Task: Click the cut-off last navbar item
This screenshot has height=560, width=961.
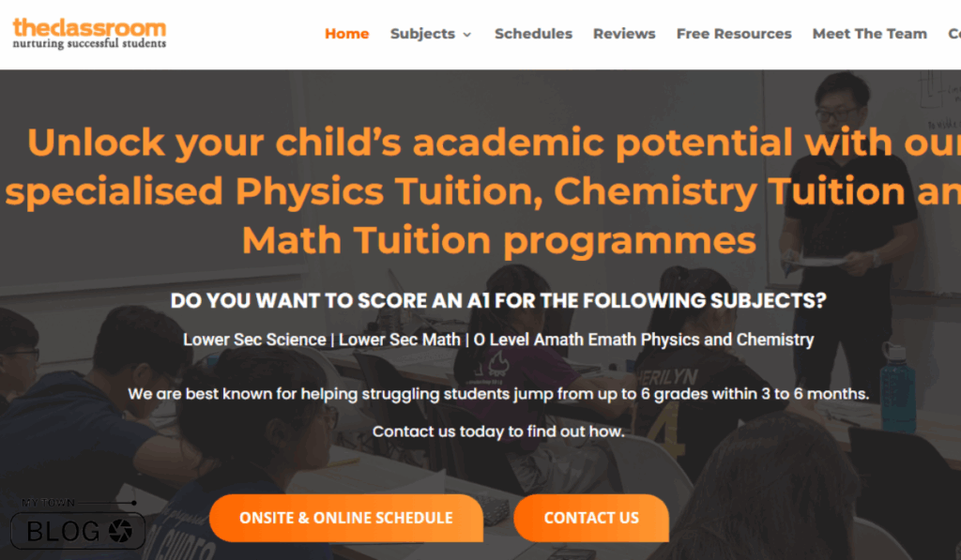Action: pos(953,34)
